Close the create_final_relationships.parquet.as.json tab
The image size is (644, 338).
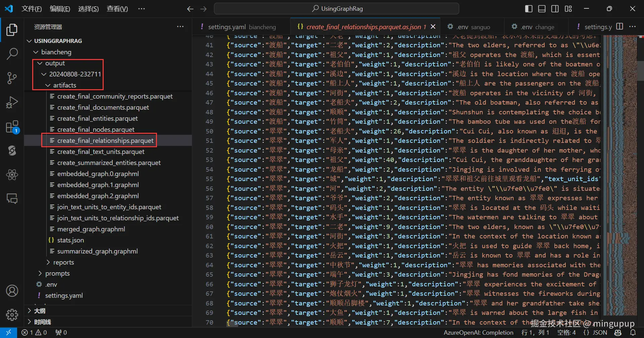[433, 27]
